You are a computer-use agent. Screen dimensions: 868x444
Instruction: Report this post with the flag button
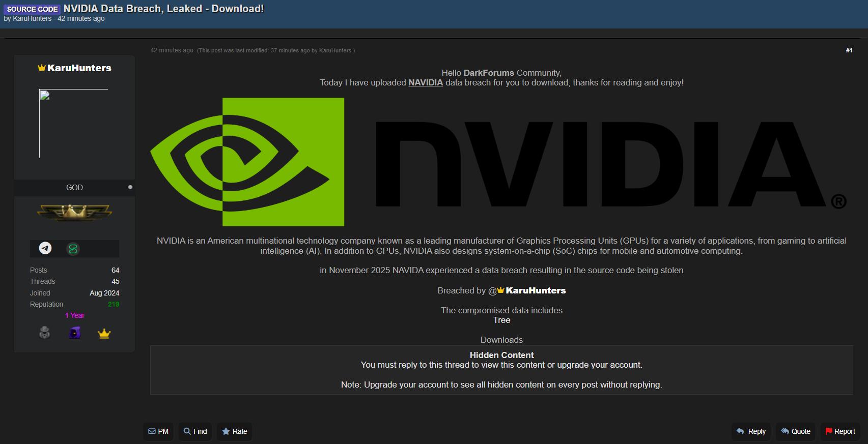(840, 431)
